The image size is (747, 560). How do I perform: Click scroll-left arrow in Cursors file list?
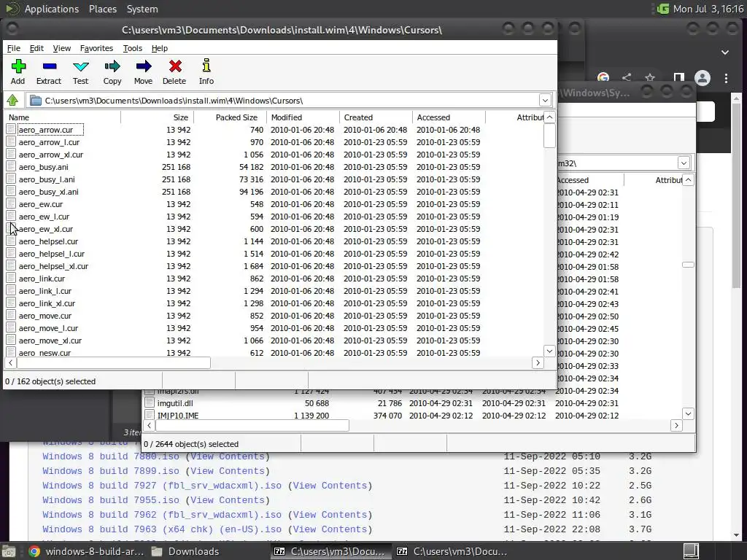tap(10, 363)
